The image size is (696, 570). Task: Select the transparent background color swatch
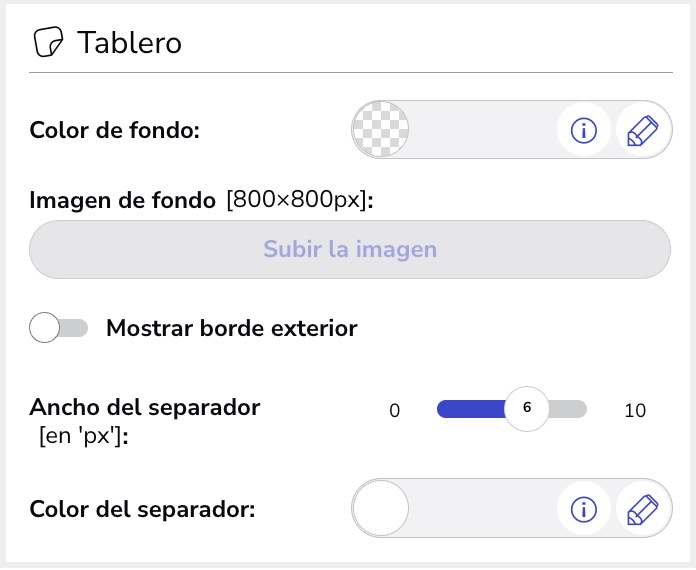380,130
